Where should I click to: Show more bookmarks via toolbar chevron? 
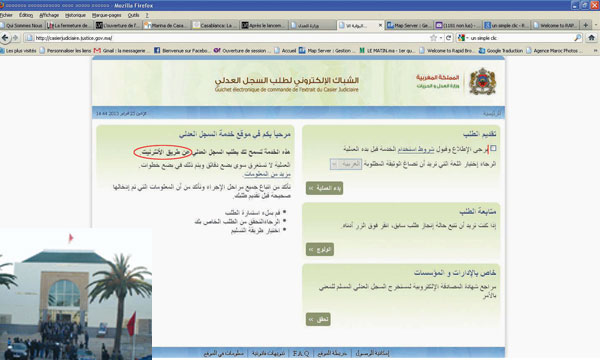(x=595, y=50)
